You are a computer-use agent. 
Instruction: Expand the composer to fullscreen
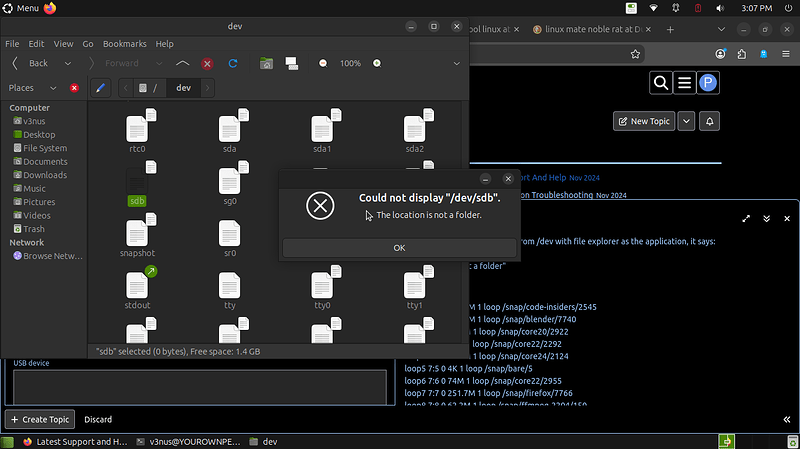tap(746, 218)
